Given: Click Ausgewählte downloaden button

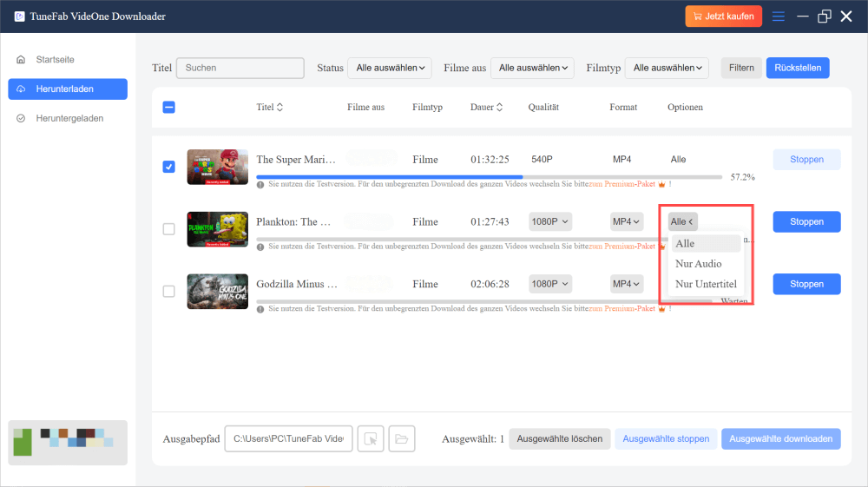Looking at the screenshot, I should [x=780, y=439].
